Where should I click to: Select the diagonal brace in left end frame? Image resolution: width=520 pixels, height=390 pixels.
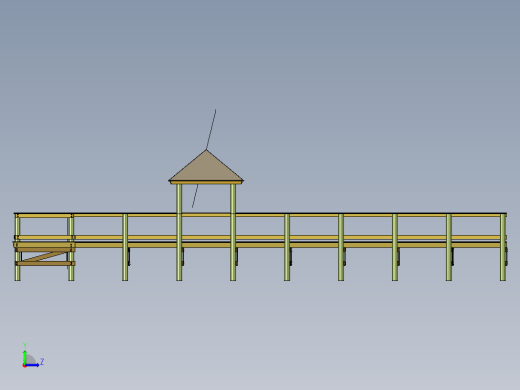(x=44, y=256)
